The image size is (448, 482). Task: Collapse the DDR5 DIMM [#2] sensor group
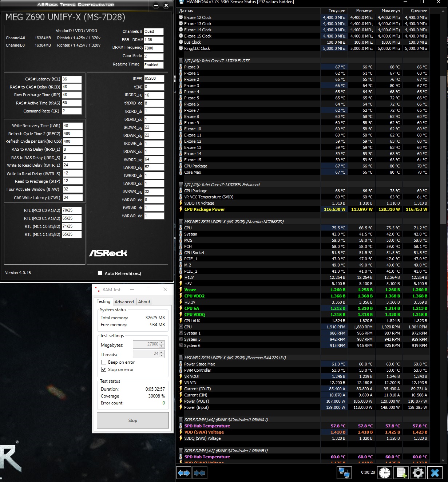(x=181, y=451)
